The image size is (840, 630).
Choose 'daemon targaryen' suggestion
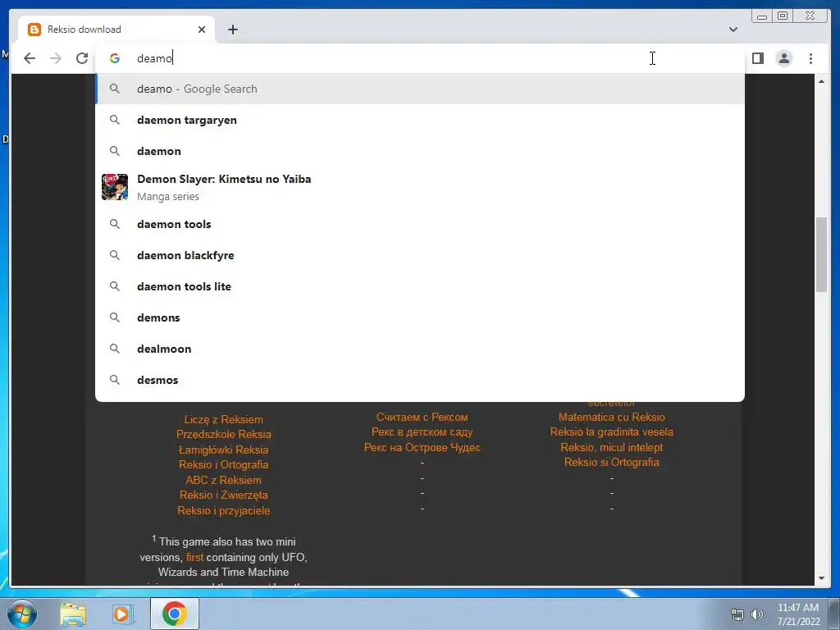420,120
